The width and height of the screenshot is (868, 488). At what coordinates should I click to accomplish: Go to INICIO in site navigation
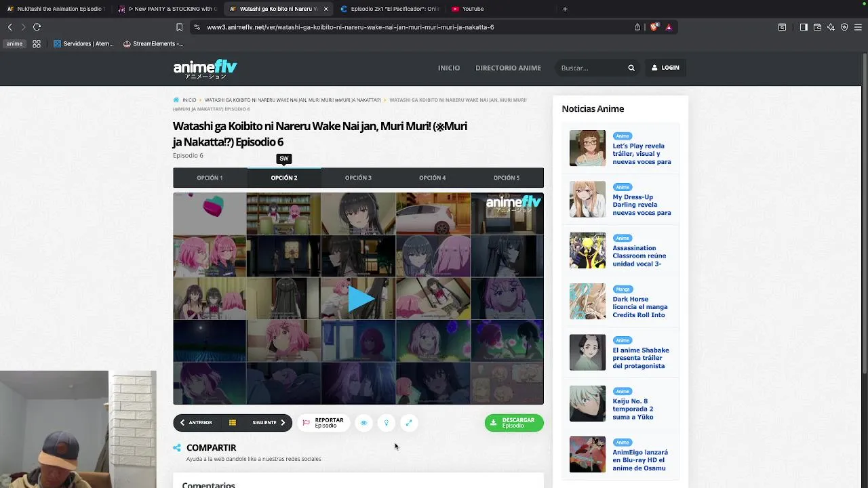pyautogui.click(x=449, y=68)
